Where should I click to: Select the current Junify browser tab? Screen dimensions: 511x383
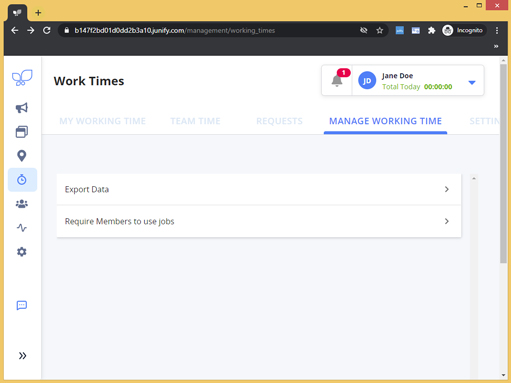17,13
